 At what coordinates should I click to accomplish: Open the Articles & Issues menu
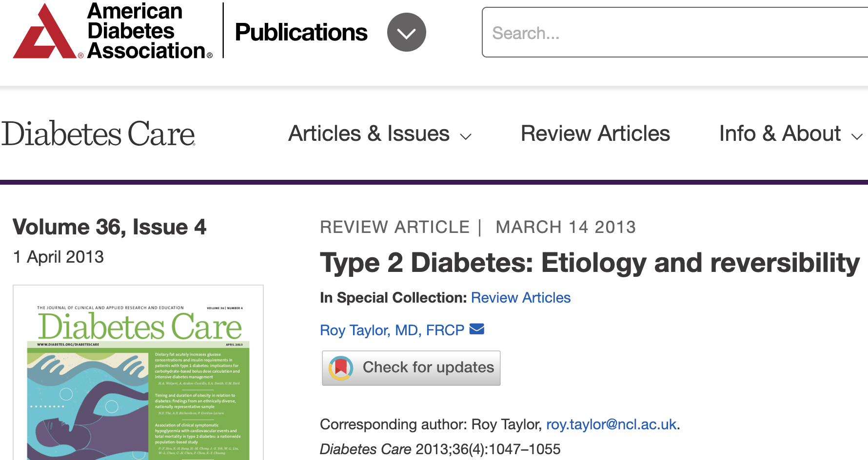coord(369,134)
